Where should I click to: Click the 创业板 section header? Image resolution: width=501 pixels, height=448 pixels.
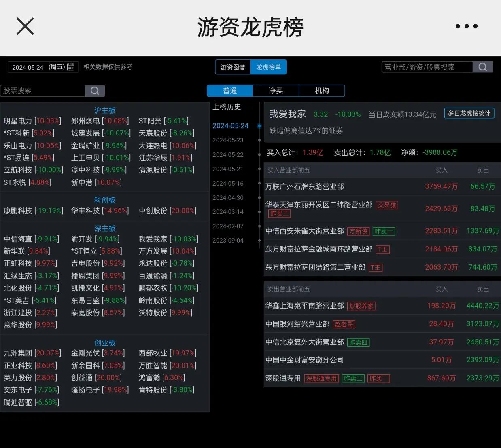point(105,343)
